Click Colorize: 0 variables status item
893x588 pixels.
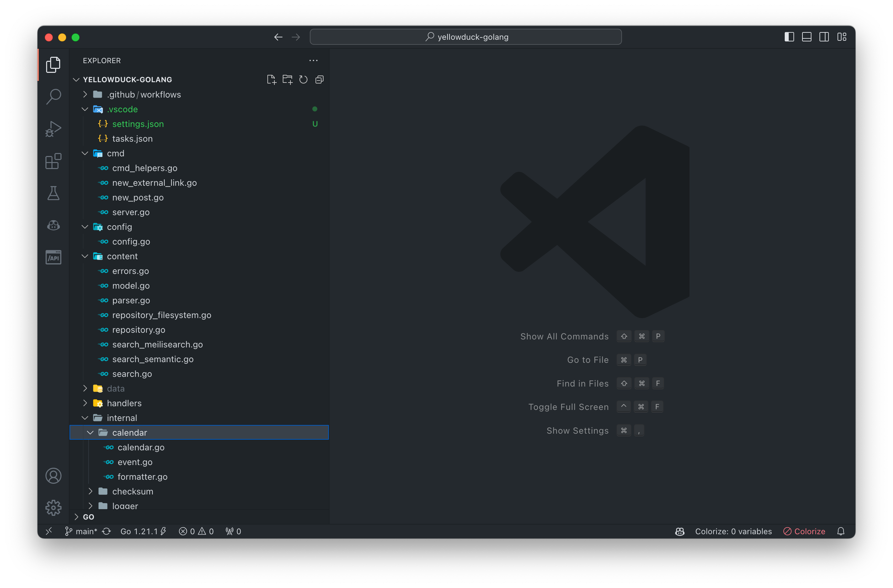coord(733,531)
